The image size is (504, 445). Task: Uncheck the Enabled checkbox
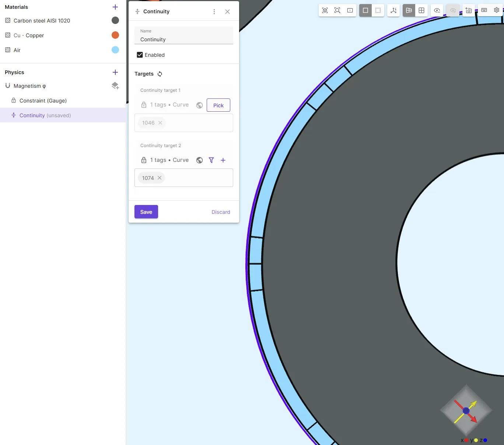click(140, 55)
